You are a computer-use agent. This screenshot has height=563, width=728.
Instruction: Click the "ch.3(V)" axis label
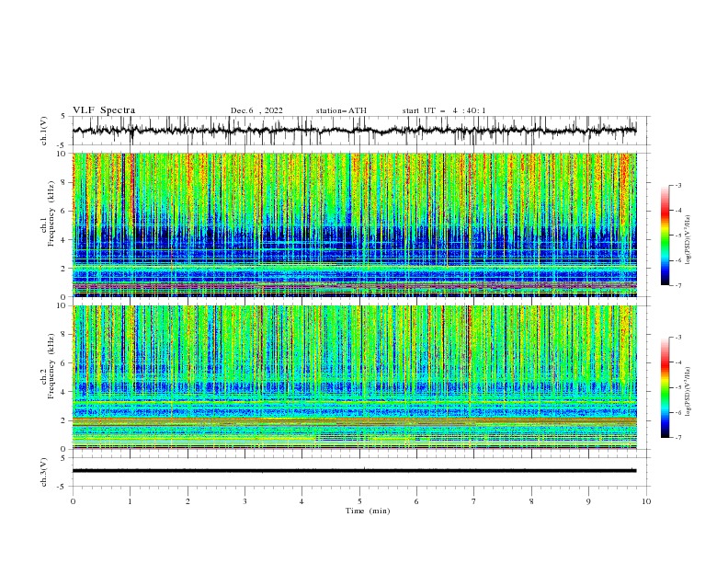44,472
